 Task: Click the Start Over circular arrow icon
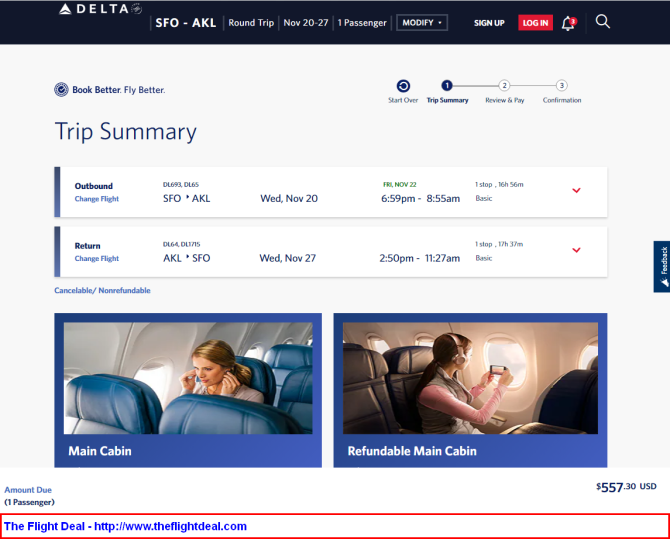403,86
